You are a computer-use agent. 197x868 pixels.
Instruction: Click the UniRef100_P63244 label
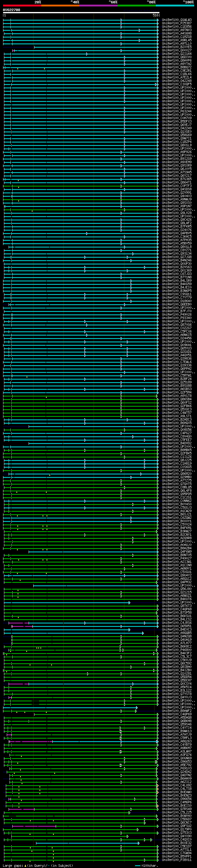177,111
